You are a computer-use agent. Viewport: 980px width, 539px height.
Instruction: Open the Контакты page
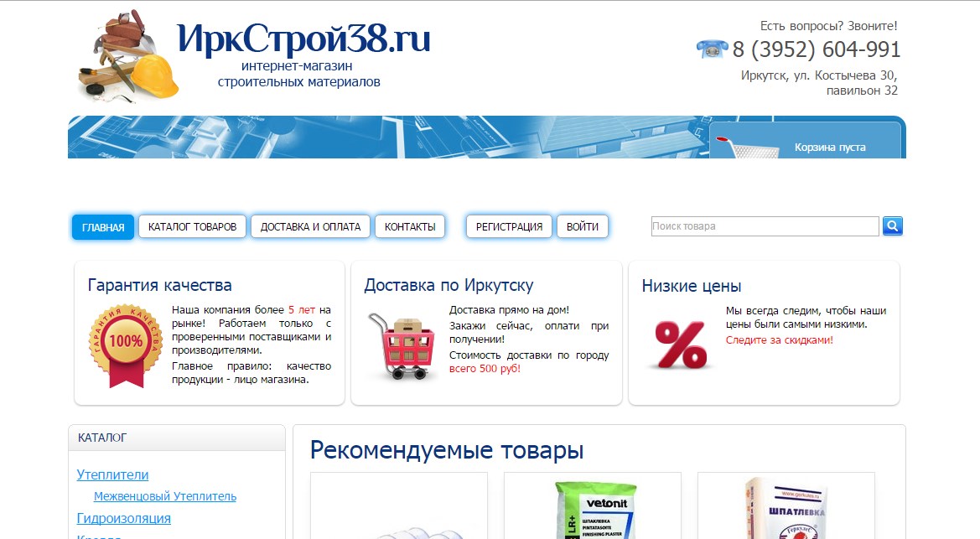[409, 227]
